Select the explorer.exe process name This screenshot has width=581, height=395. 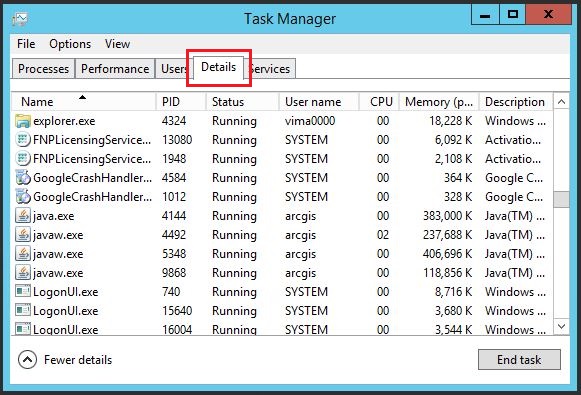coord(64,121)
